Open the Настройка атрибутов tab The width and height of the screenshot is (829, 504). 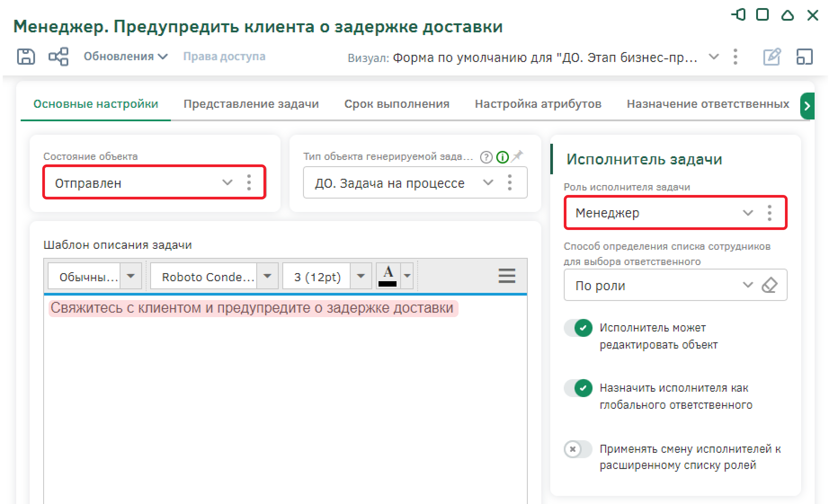[x=538, y=104]
